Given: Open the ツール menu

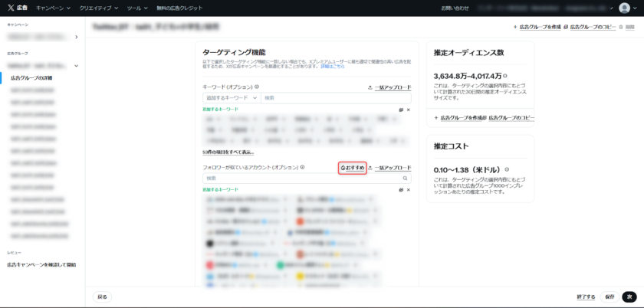Looking at the screenshot, I should tap(136, 8).
